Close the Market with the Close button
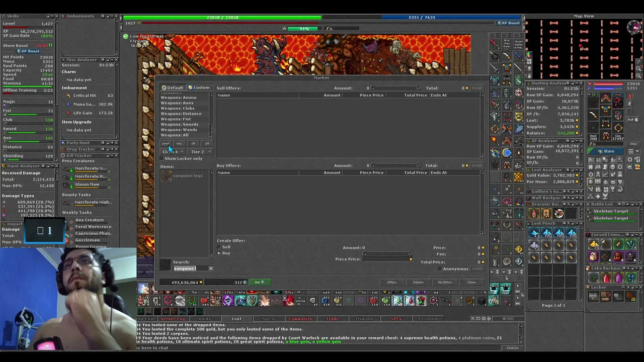Screen dimensions: 644x362 tap(471, 283)
